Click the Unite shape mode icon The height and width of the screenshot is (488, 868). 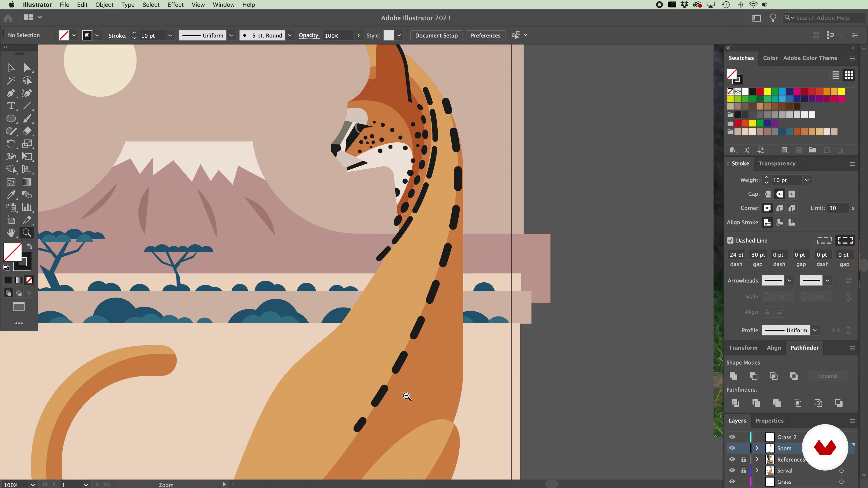pyautogui.click(x=734, y=376)
